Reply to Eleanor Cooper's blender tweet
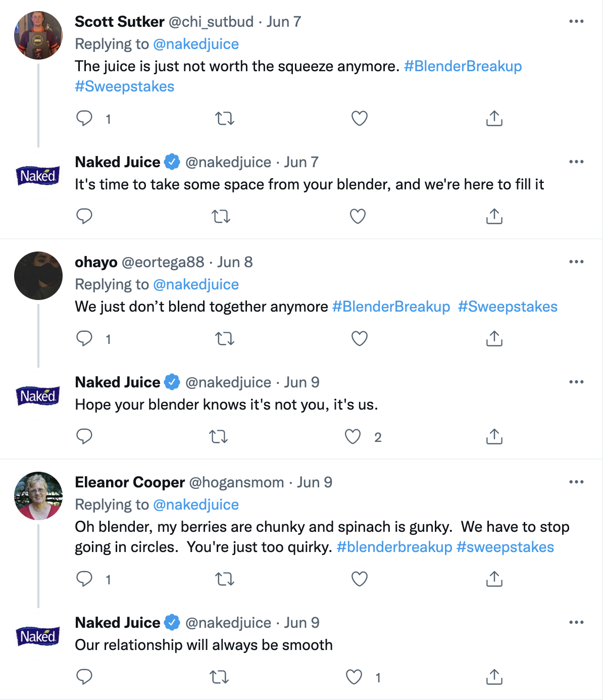Viewport: 603px width, 700px height. [x=84, y=579]
